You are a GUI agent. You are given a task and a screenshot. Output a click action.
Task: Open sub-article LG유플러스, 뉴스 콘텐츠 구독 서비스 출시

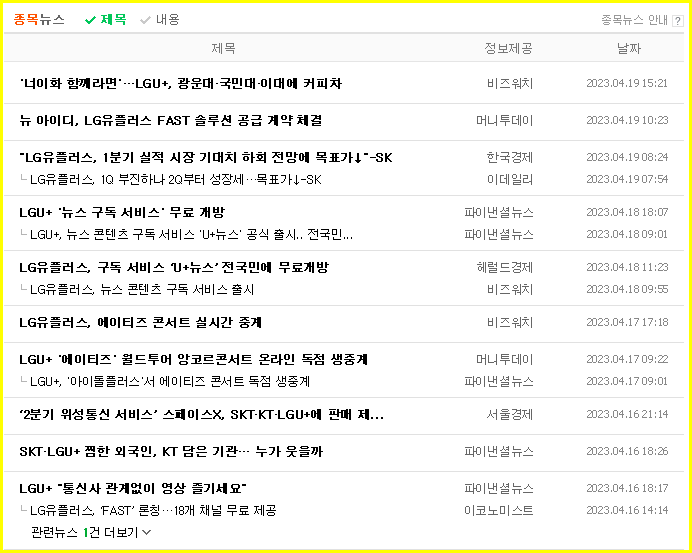[142, 290]
